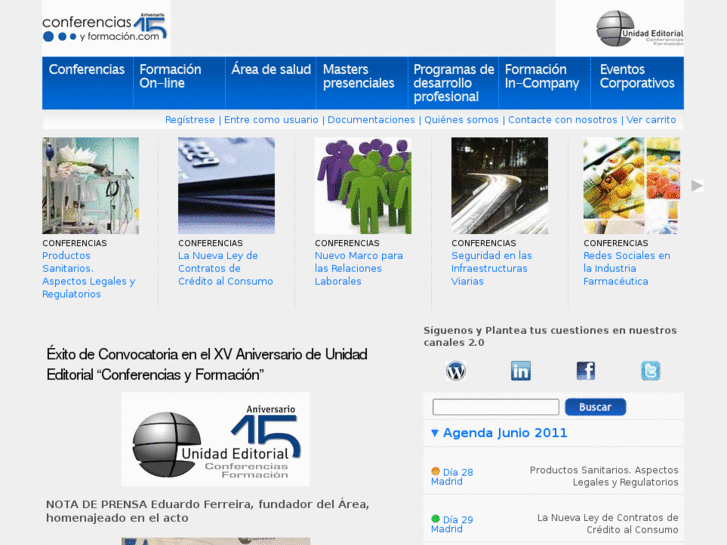Open Productos Sanitarios conference title link

(x=89, y=275)
